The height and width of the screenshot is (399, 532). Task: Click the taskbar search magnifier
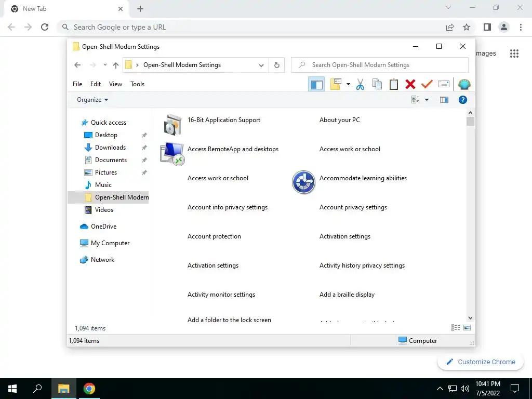click(37, 389)
